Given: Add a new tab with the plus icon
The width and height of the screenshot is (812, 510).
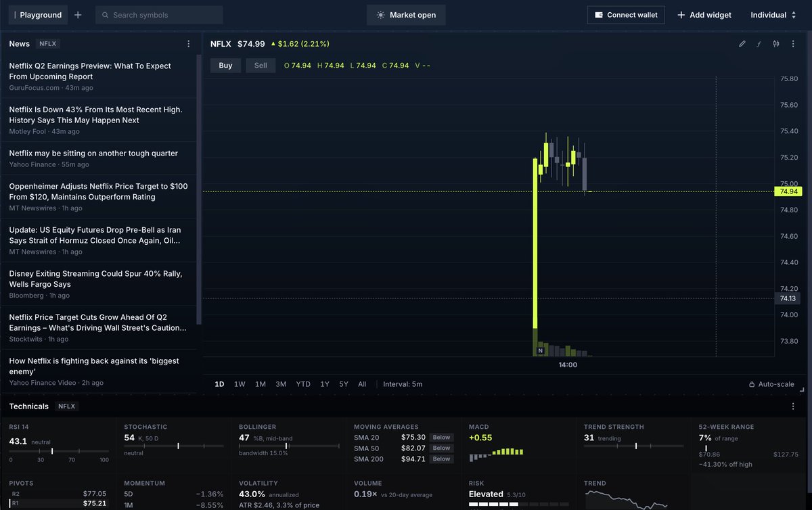Looking at the screenshot, I should 78,15.
